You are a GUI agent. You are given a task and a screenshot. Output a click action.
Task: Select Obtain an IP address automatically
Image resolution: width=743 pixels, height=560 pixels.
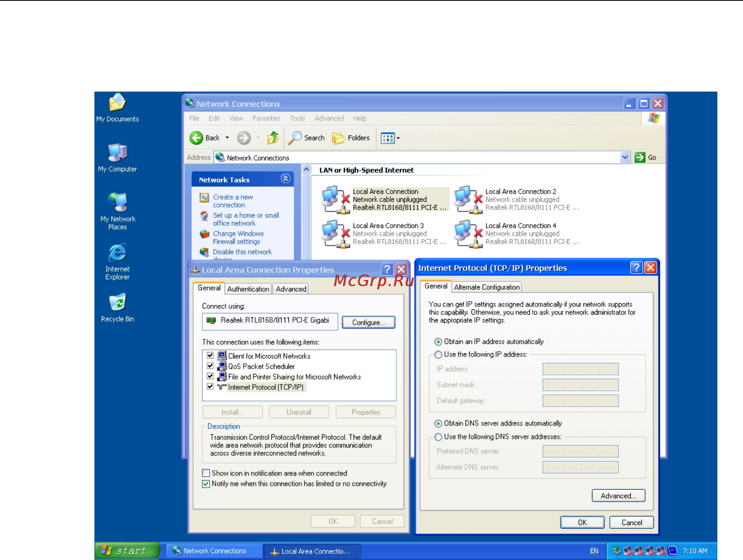pos(438,342)
